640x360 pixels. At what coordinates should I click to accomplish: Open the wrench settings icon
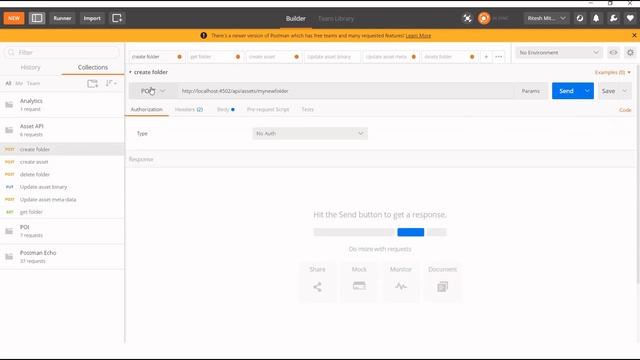(613, 18)
